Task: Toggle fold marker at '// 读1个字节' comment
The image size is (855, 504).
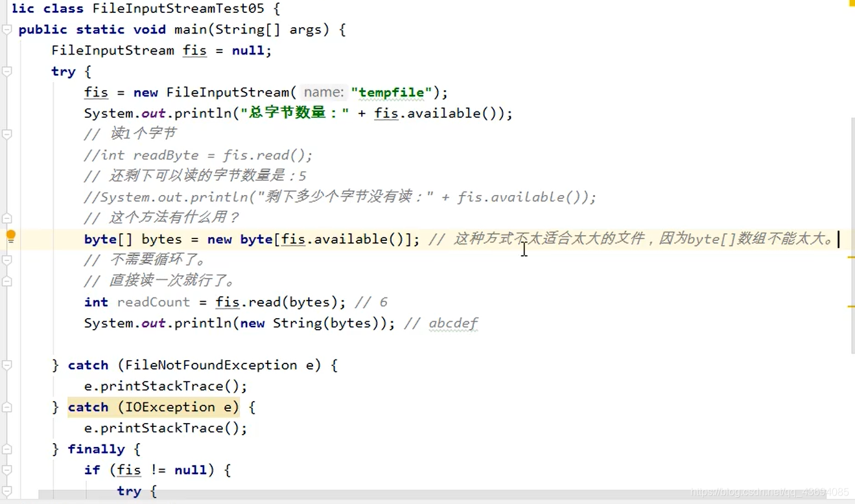Action: pyautogui.click(x=6, y=134)
